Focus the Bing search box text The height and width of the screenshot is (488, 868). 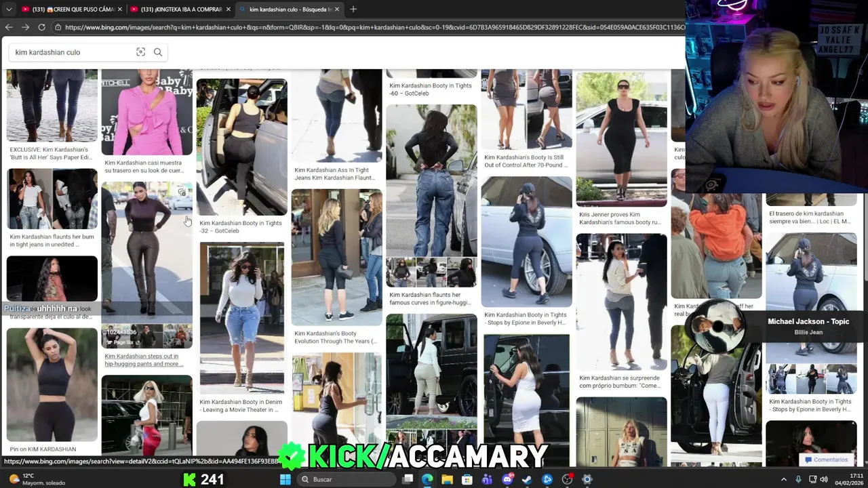coord(71,52)
